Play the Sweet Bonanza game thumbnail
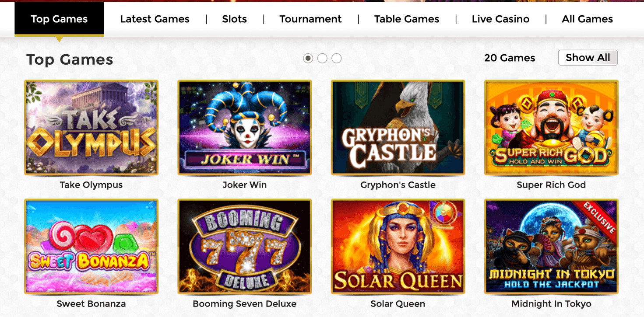 tap(91, 246)
